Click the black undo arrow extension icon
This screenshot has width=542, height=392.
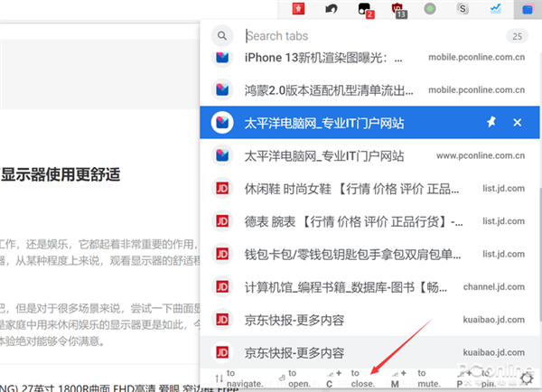coord(332,9)
